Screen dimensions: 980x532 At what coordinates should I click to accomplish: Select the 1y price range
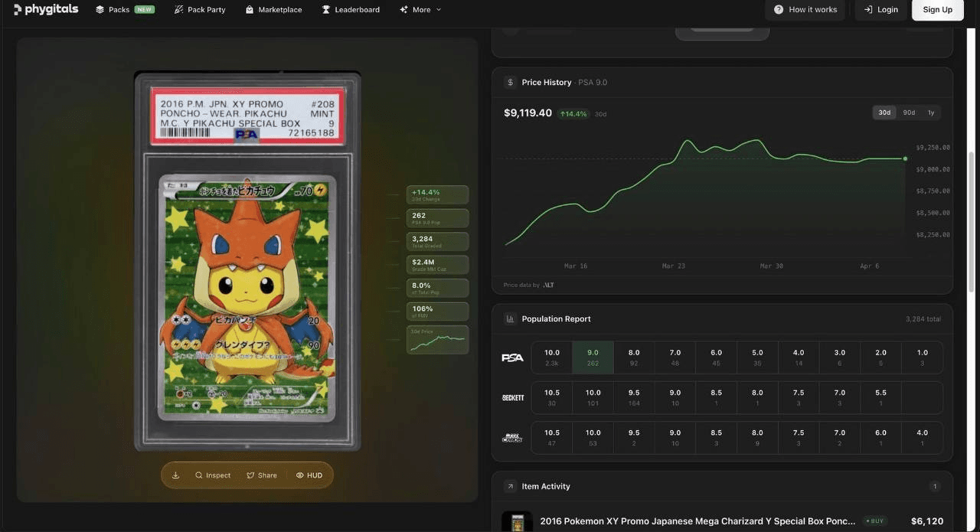pos(931,113)
